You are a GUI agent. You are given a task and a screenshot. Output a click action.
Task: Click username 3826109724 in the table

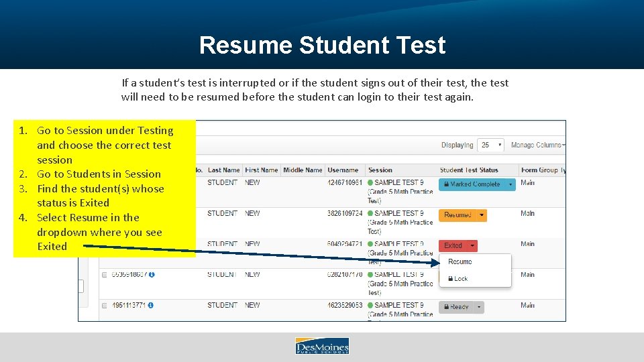coord(345,213)
